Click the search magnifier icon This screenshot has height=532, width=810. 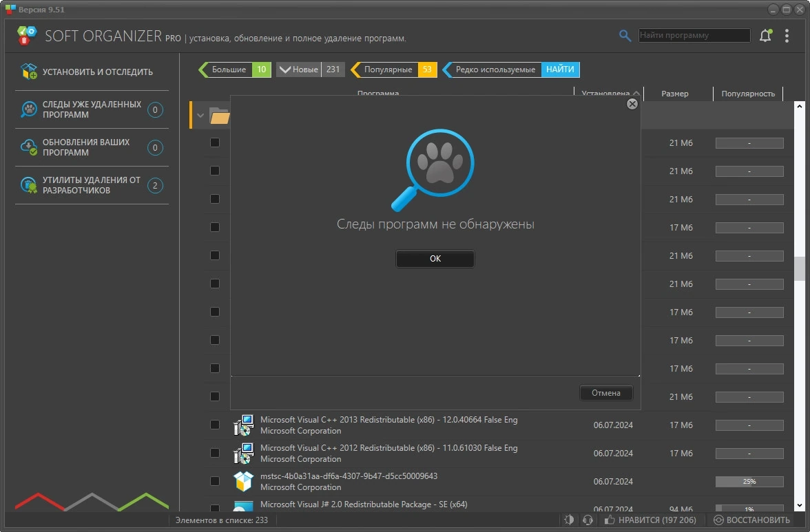pyautogui.click(x=625, y=36)
